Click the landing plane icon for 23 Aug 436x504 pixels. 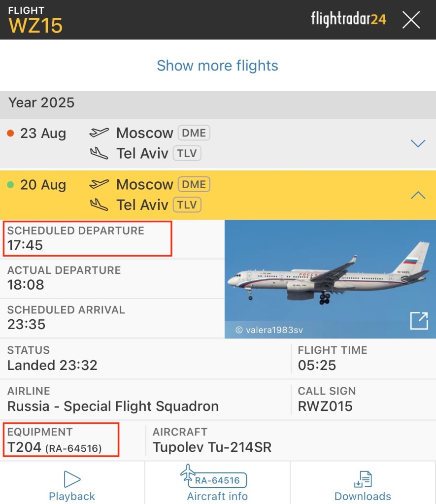[99, 153]
